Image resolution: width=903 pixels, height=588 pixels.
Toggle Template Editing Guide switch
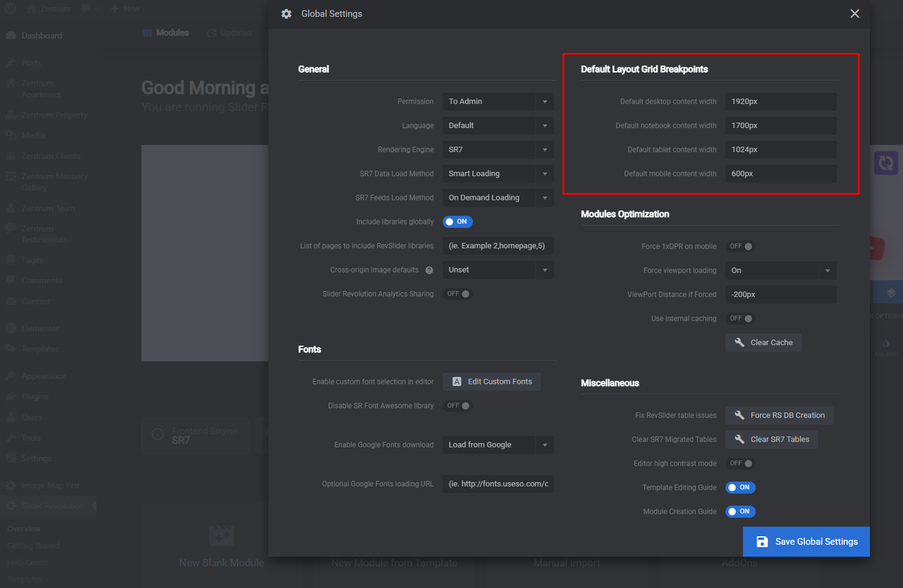pos(741,488)
